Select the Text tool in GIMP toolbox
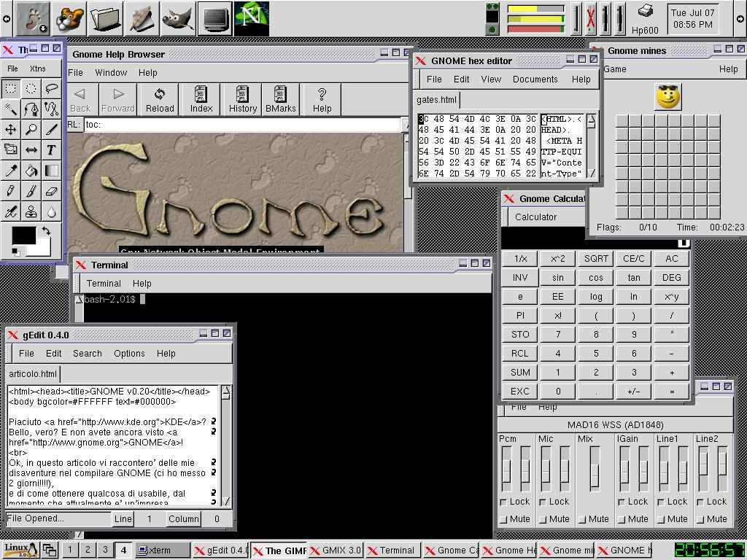The width and height of the screenshot is (747, 560). click(51, 150)
